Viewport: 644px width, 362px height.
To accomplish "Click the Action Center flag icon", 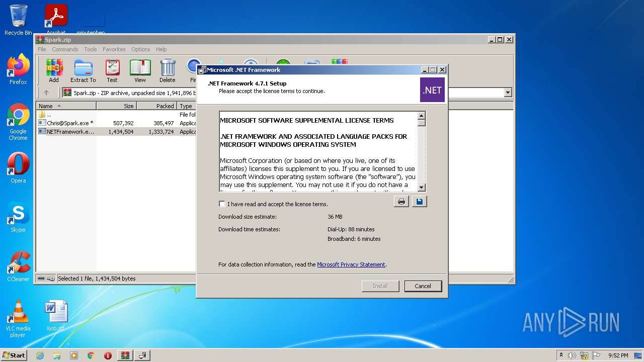I will click(596, 355).
